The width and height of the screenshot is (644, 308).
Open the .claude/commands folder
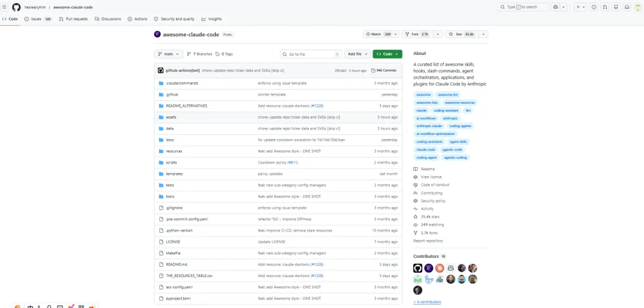[x=182, y=83]
